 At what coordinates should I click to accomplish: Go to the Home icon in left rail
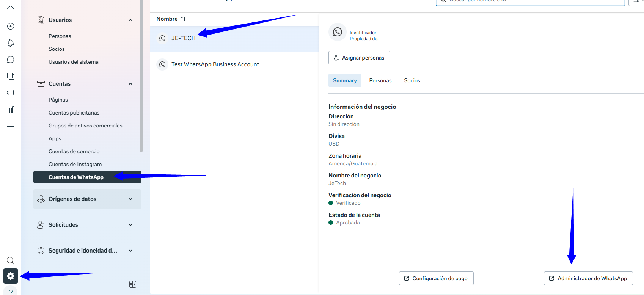11,9
